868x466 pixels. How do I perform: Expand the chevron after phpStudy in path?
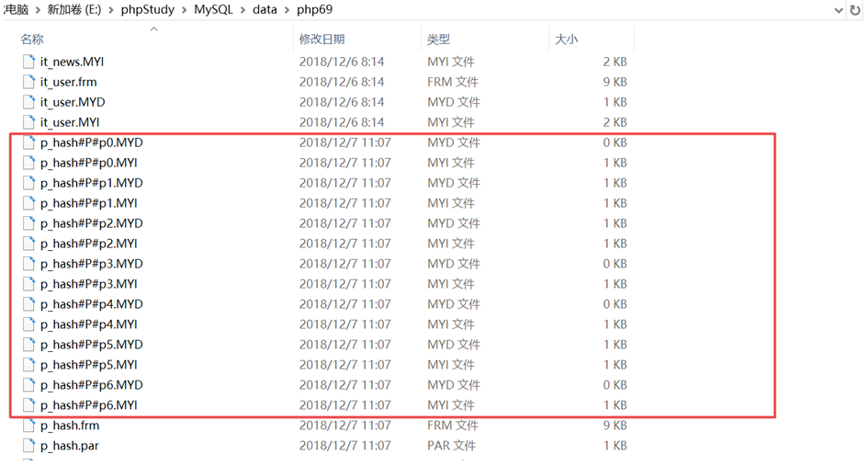click(184, 10)
